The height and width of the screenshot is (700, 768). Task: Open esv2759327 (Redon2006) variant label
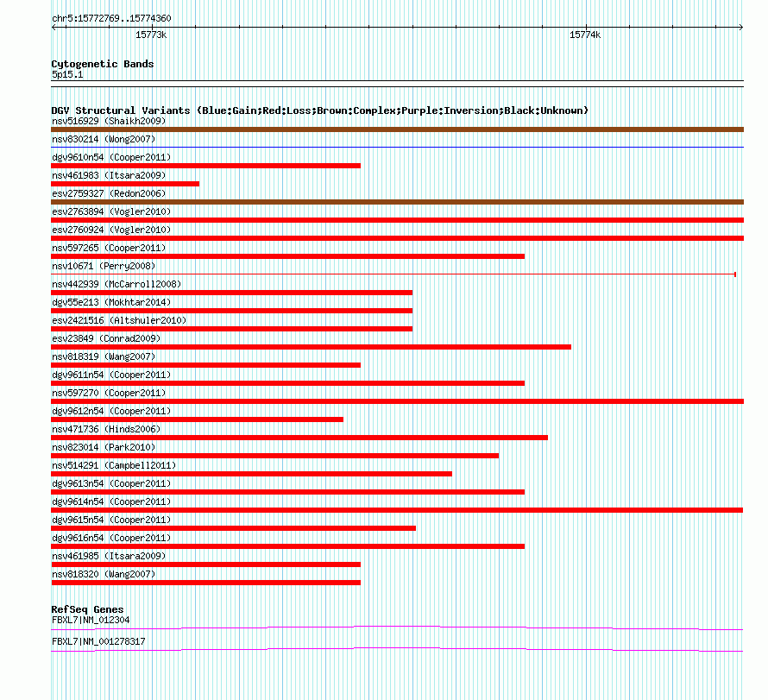[x=109, y=193]
